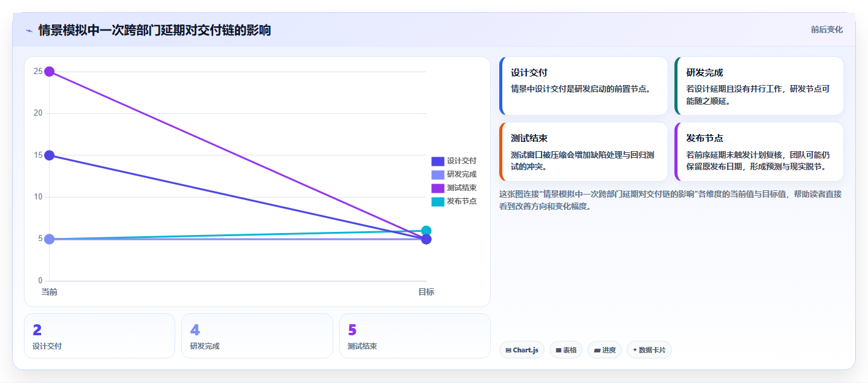Image resolution: width=868 pixels, height=383 pixels.
Task: Click the y-axis value 10
Action: click(x=38, y=197)
